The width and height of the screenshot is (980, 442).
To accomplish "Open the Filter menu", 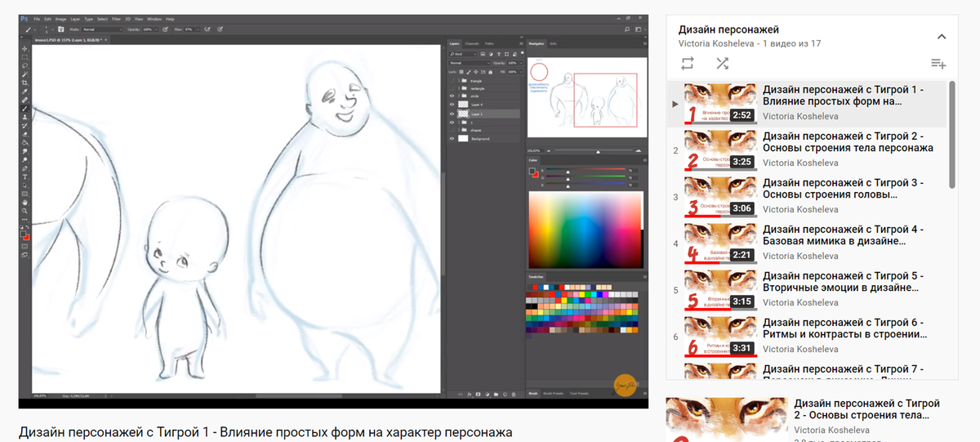I will click(x=116, y=19).
